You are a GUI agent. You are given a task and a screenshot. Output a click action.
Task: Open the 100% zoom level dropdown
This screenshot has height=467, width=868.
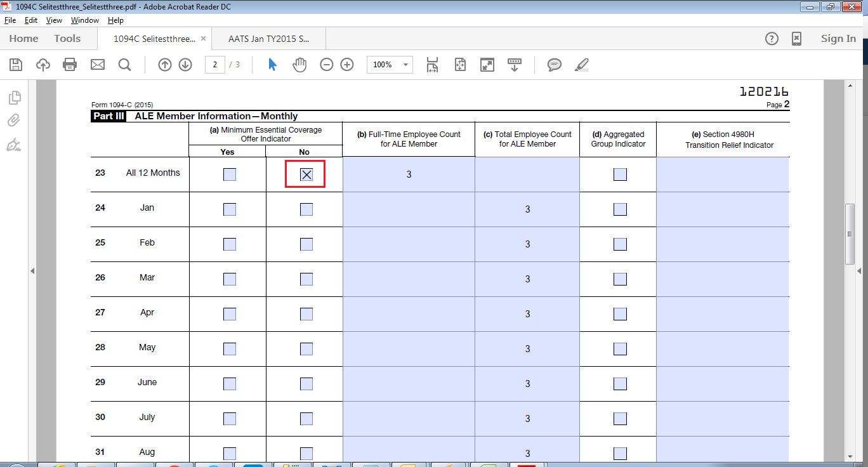click(405, 65)
